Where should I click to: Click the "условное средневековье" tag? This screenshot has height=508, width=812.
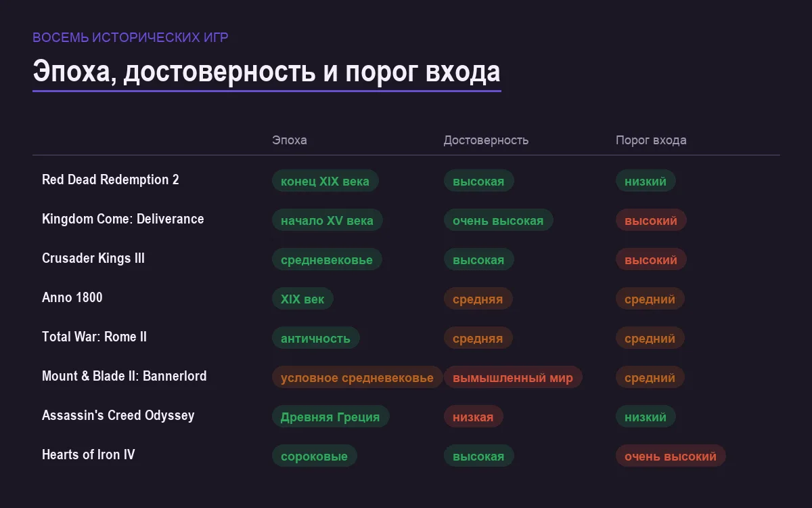click(x=357, y=377)
